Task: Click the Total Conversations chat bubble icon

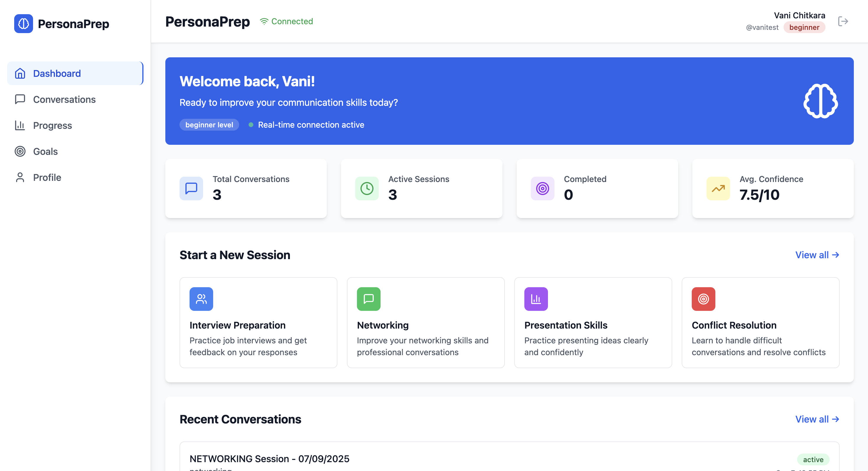Action: click(191, 189)
